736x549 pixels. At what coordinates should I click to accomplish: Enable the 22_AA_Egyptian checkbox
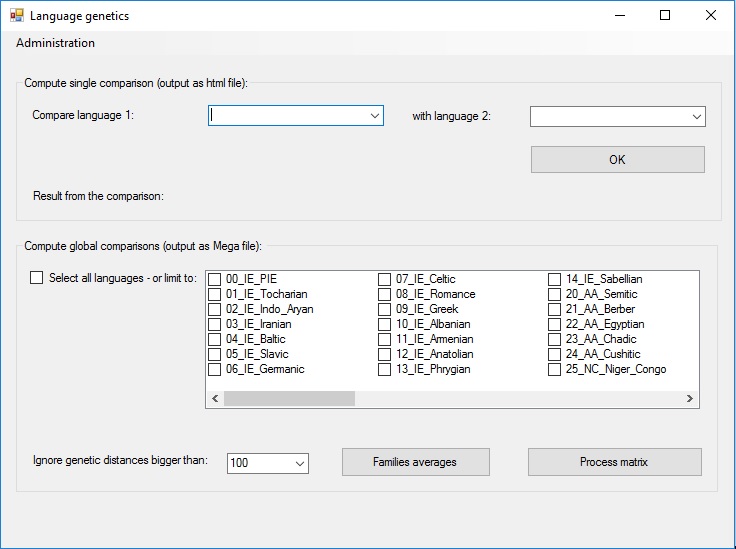click(554, 324)
